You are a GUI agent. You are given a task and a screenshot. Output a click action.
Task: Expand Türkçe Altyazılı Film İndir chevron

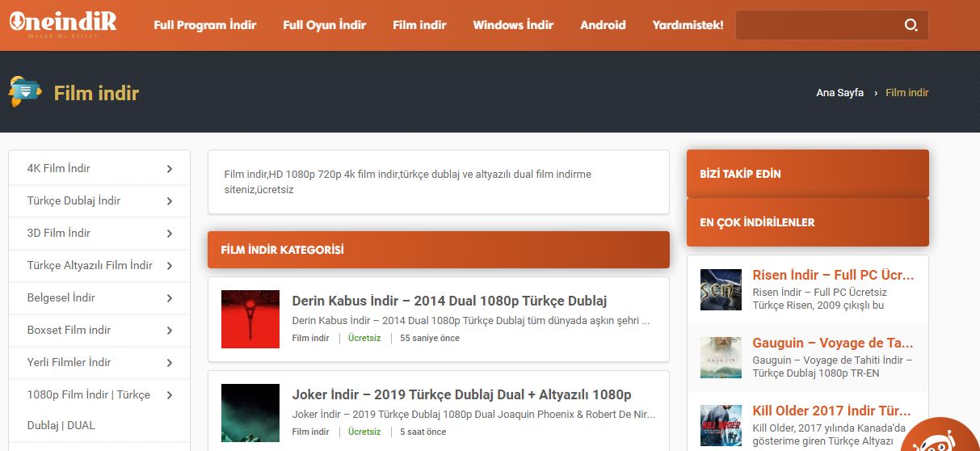170,266
